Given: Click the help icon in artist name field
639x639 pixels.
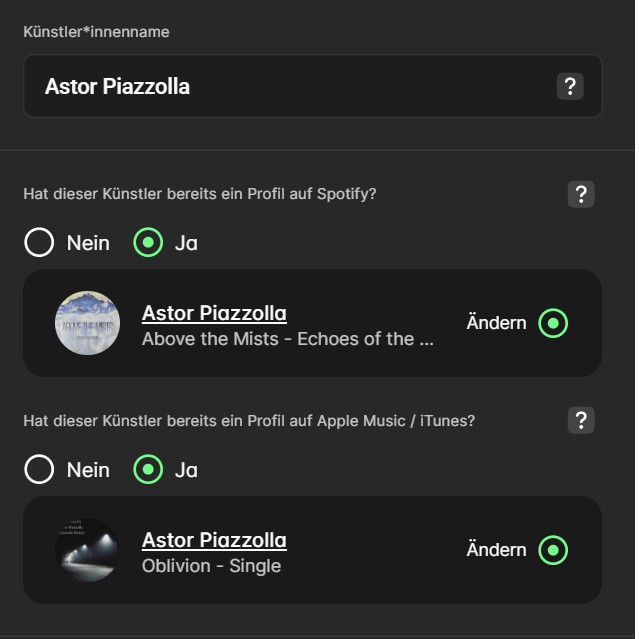Looking at the screenshot, I should (569, 86).
